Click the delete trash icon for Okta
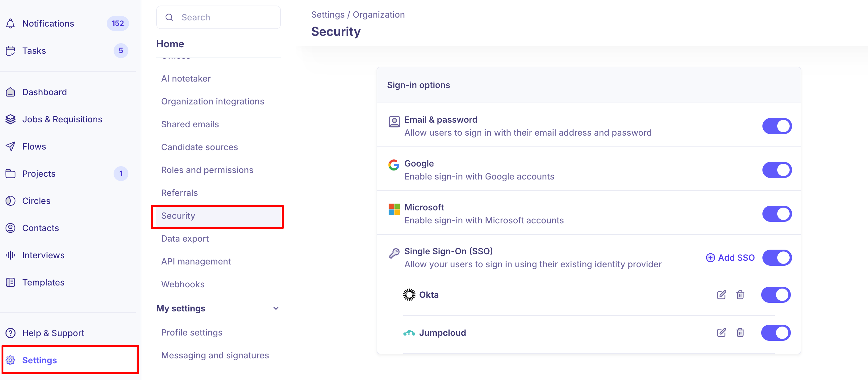Screen dimensions: 868x380 (x=740, y=295)
